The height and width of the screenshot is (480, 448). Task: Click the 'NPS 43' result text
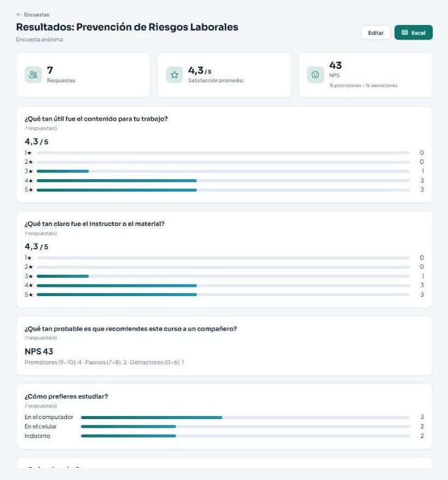point(39,351)
